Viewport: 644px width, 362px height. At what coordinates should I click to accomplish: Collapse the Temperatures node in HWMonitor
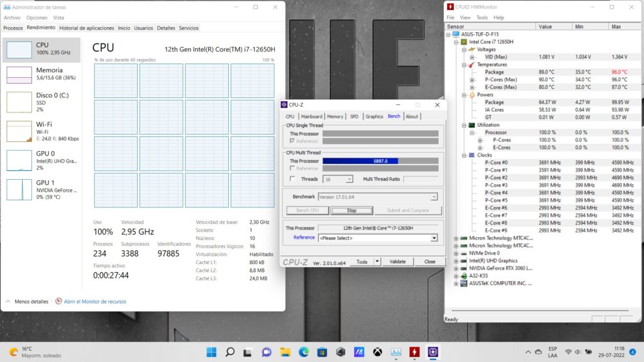point(464,65)
